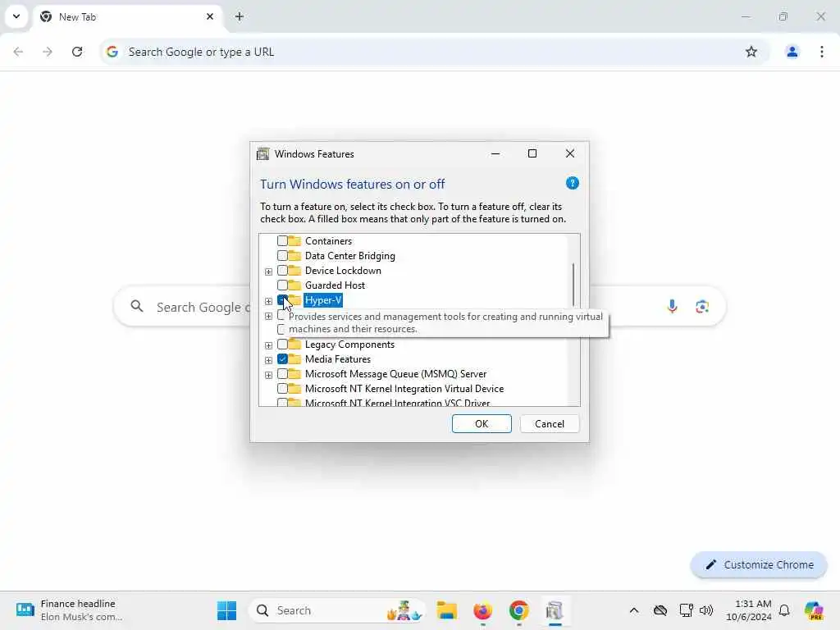The width and height of the screenshot is (840, 630).
Task: Open the Windows Features help icon
Action: tap(572, 184)
